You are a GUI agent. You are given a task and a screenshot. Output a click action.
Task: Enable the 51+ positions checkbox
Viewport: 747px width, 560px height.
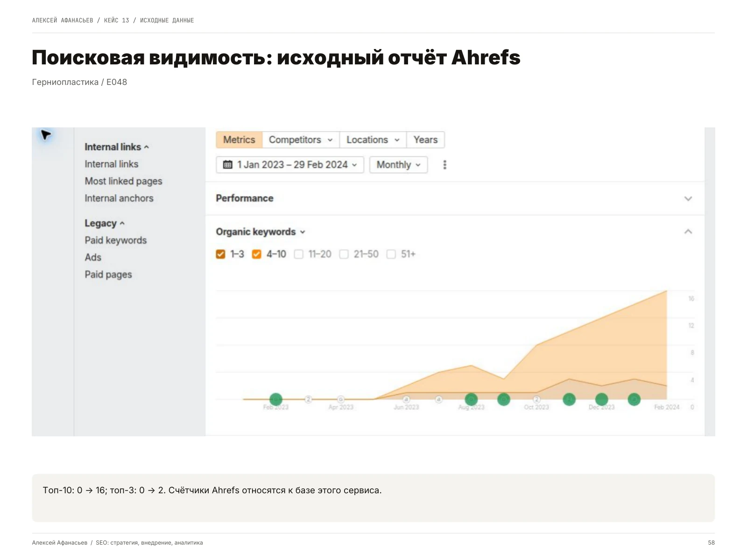[x=391, y=254]
